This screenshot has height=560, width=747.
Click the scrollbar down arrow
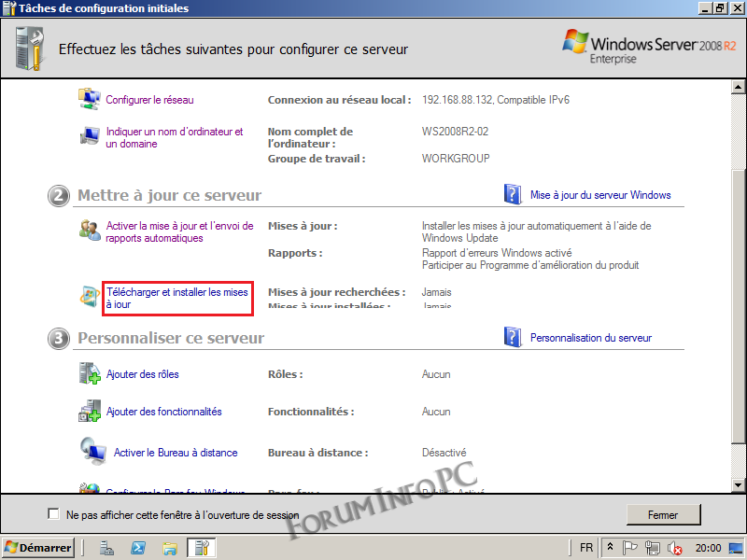click(738, 485)
